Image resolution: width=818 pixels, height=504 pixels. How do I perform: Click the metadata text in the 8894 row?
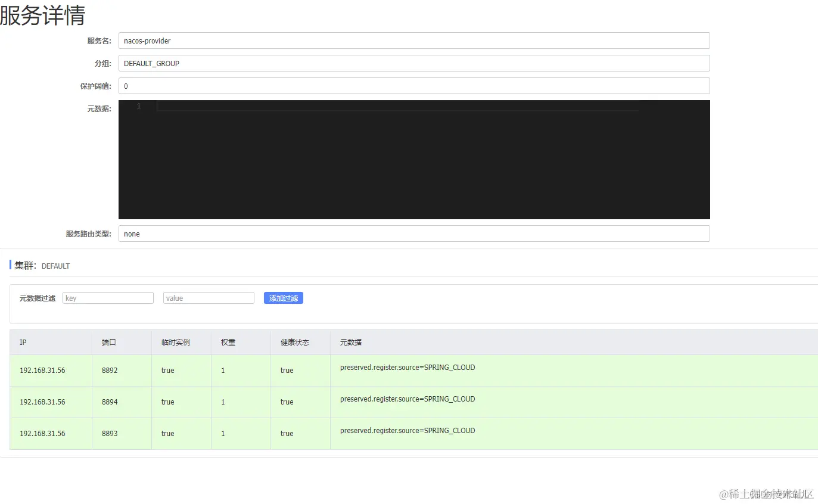(408, 399)
